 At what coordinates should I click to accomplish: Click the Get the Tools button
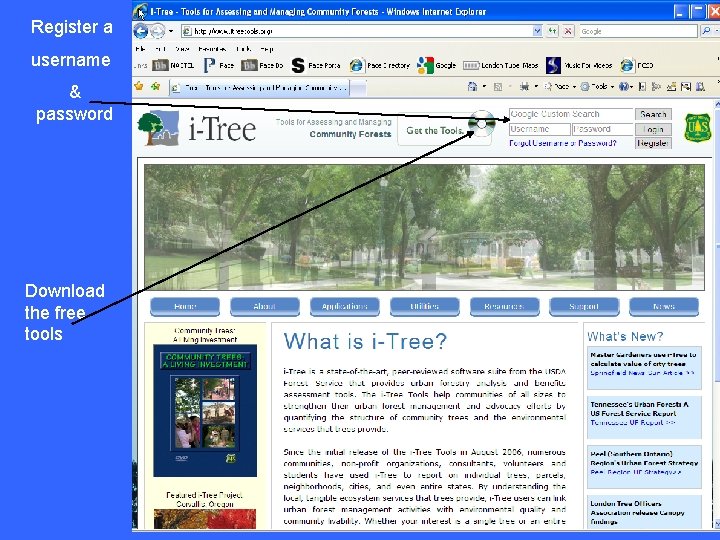tap(433, 130)
